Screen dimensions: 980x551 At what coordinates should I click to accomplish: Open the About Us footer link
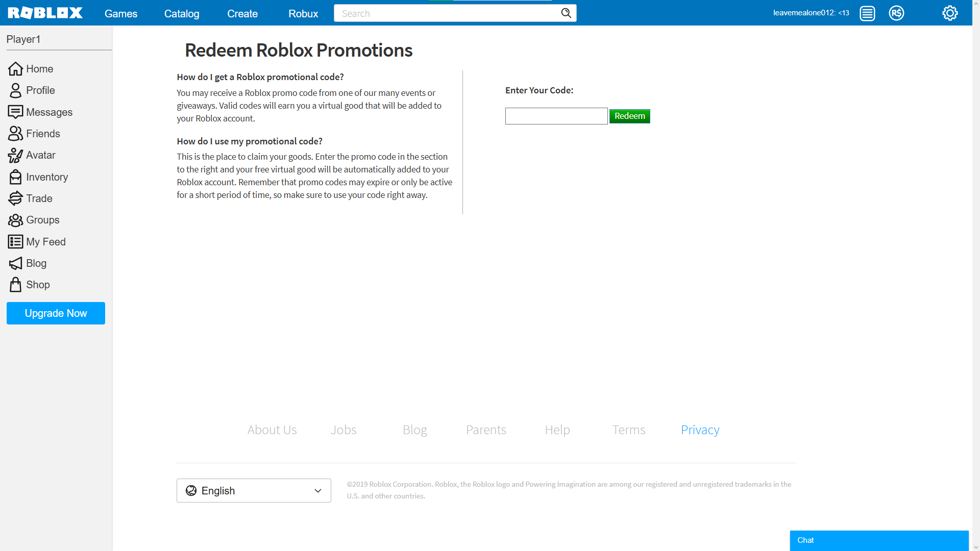click(272, 430)
